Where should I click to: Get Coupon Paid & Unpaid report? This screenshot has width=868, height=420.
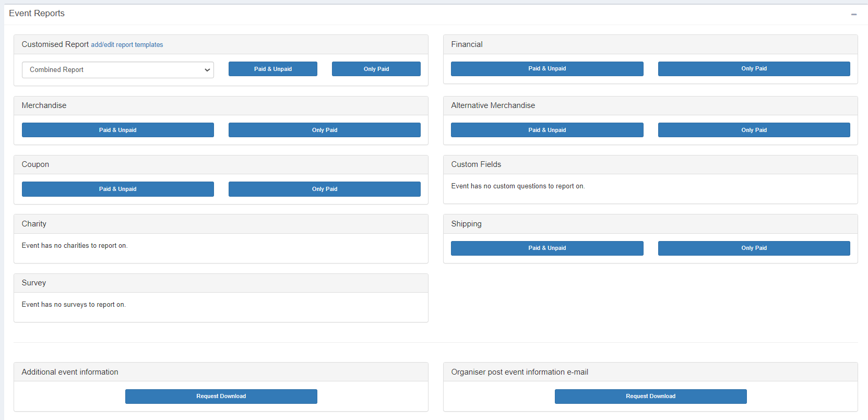[118, 189]
